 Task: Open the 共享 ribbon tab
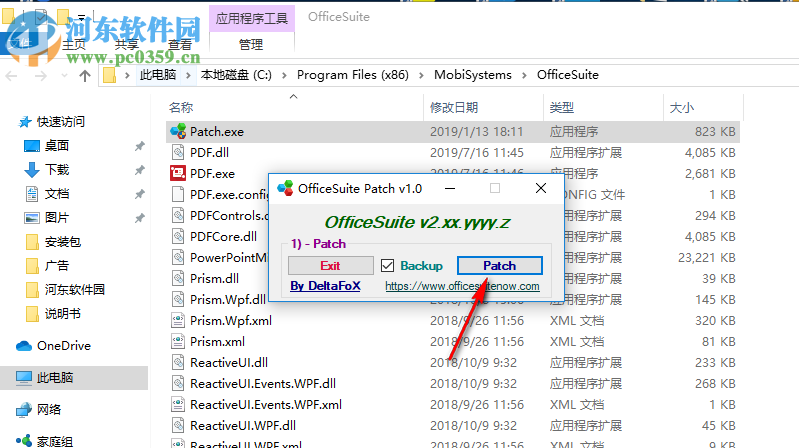tap(127, 44)
